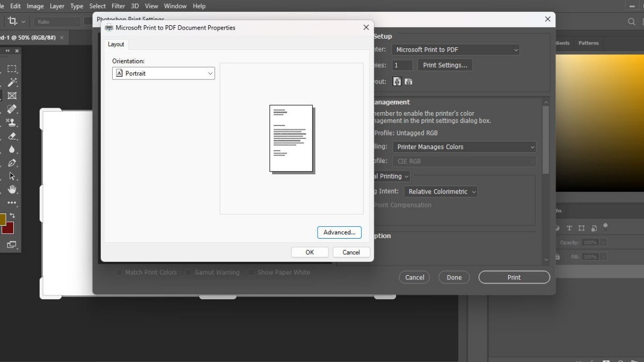Select the Hand tool
The width and height of the screenshot is (644, 362).
(x=12, y=189)
